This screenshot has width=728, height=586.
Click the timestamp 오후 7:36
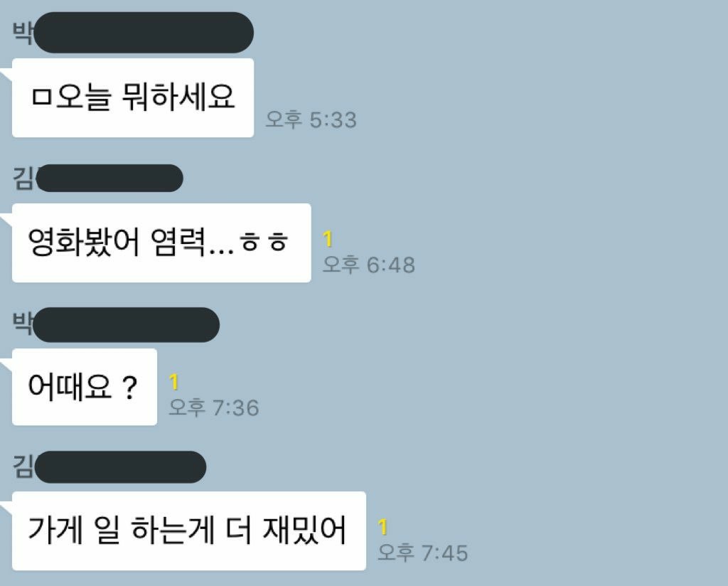click(x=213, y=407)
